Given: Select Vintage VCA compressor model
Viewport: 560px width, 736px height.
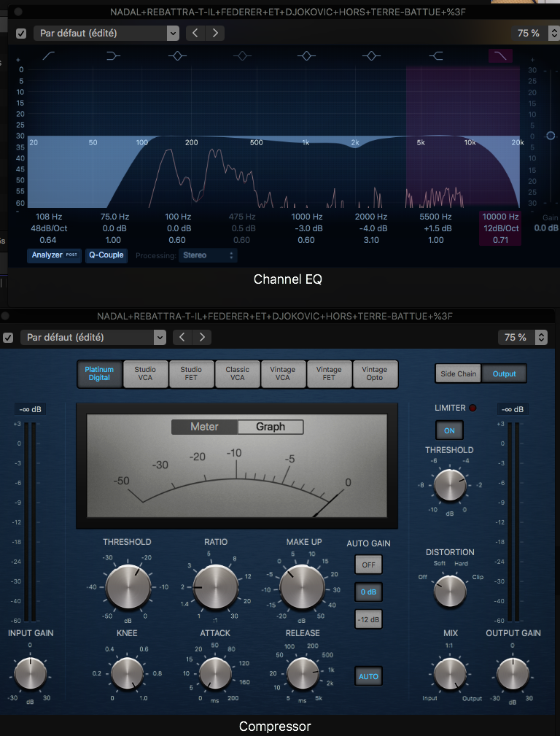Looking at the screenshot, I should tap(283, 373).
